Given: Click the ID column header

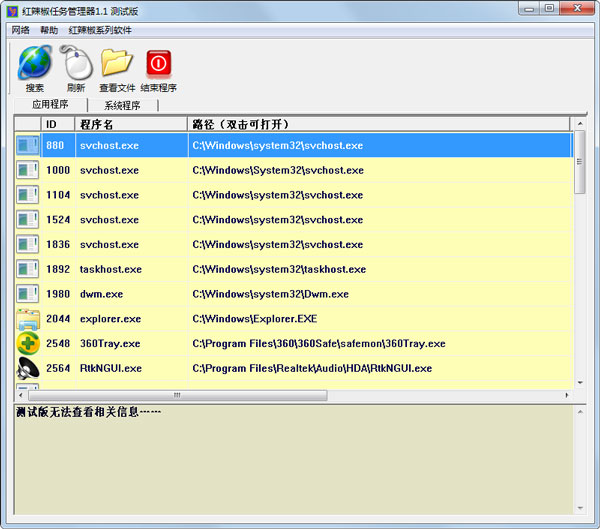Looking at the screenshot, I should pos(58,124).
